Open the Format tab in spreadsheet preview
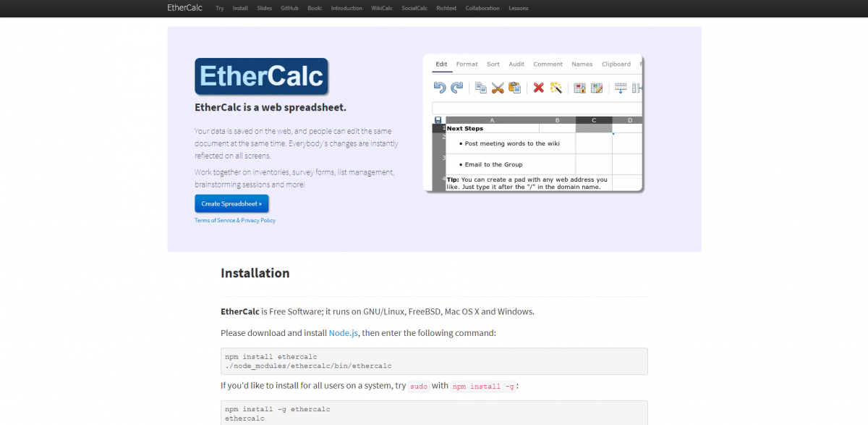The image size is (868, 425). click(x=467, y=64)
